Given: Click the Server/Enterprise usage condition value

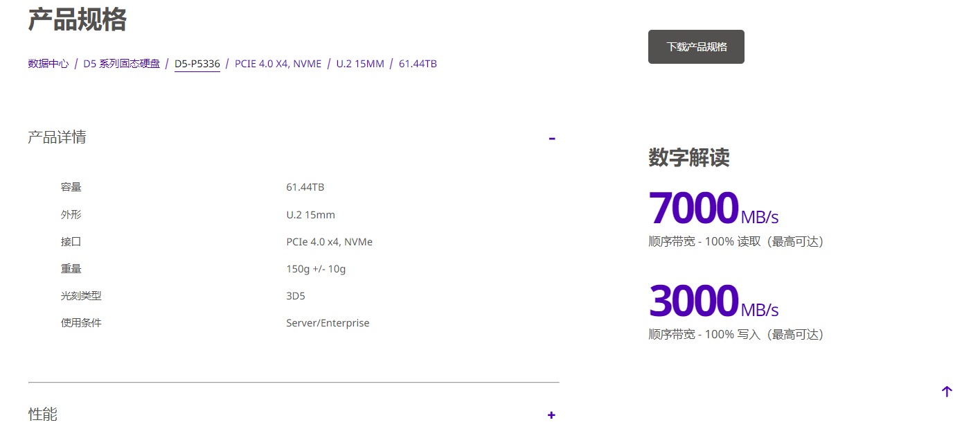Looking at the screenshot, I should [328, 322].
